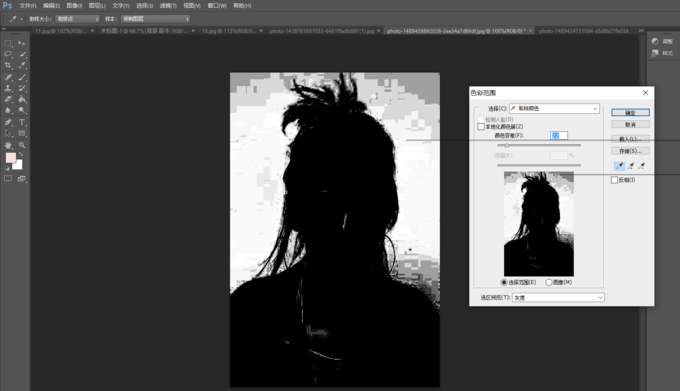Select the Clone Stamp tool
This screenshot has height=391, width=680.
pyautogui.click(x=8, y=88)
